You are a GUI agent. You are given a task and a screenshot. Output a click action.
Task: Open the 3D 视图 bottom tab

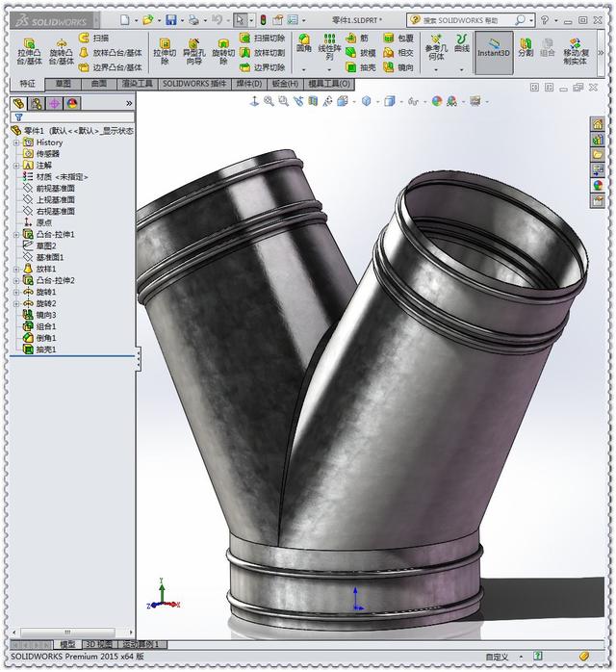coord(99,644)
